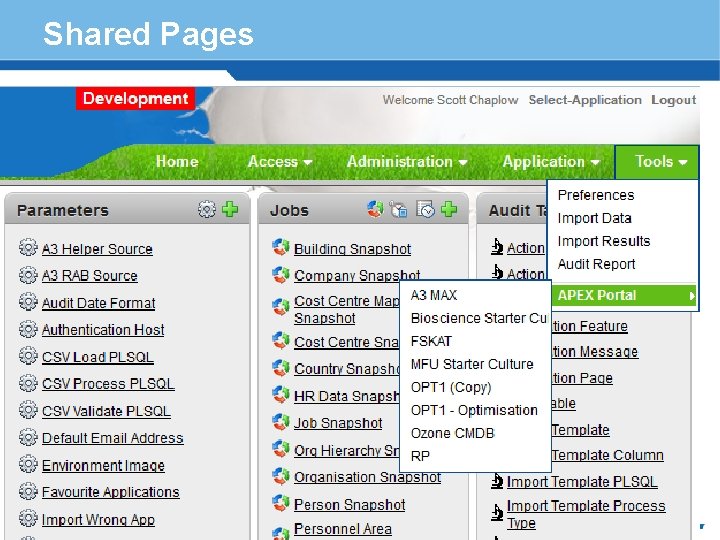Select FSKAT in the APEX Portal submenu

[x=431, y=341]
